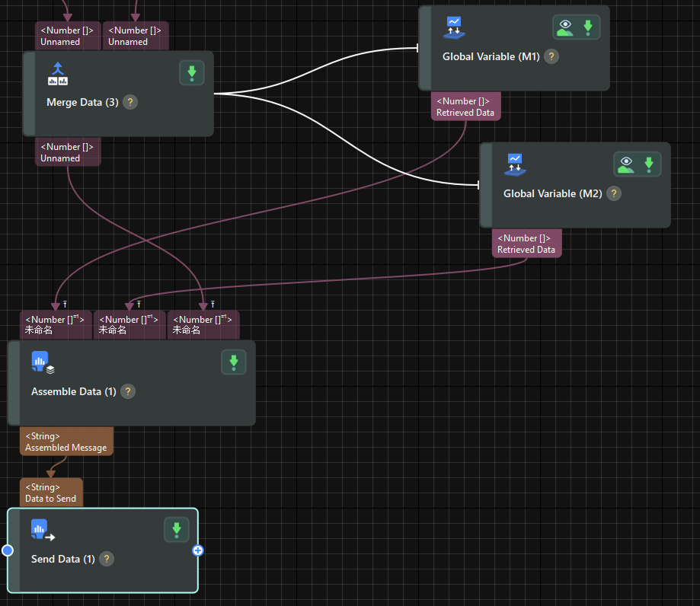The width and height of the screenshot is (700, 606).
Task: Open help for Assemble Data (1)
Action: (128, 391)
